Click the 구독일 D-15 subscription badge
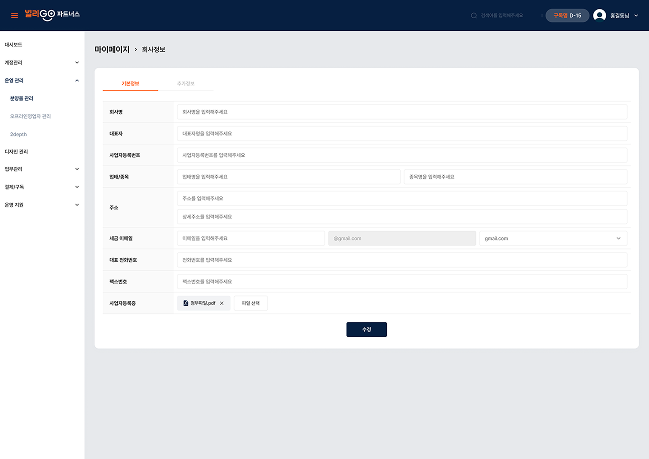The image size is (649, 459). click(567, 15)
